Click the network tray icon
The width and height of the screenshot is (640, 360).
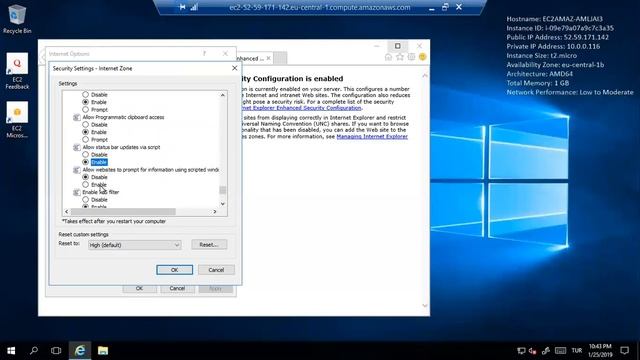point(521,351)
